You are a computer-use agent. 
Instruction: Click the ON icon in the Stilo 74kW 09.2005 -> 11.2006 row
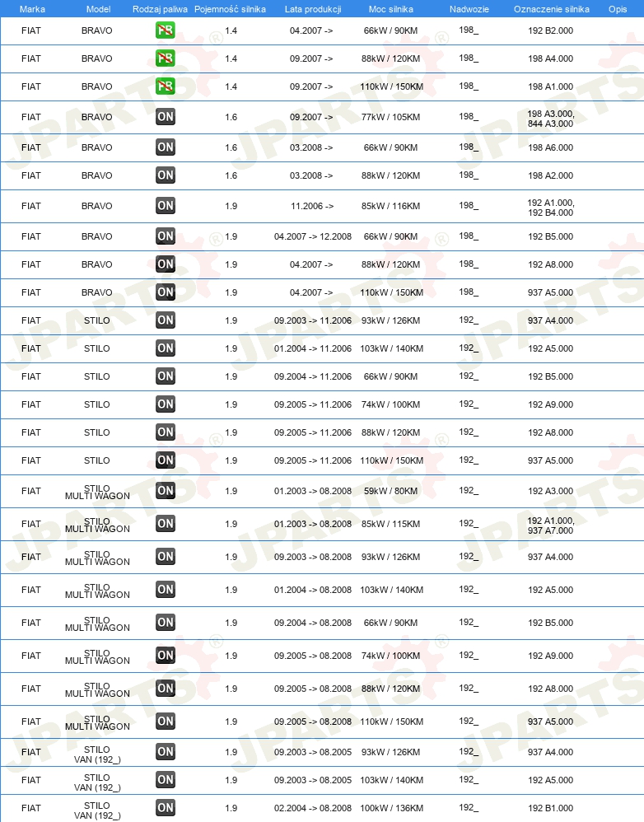(165, 404)
